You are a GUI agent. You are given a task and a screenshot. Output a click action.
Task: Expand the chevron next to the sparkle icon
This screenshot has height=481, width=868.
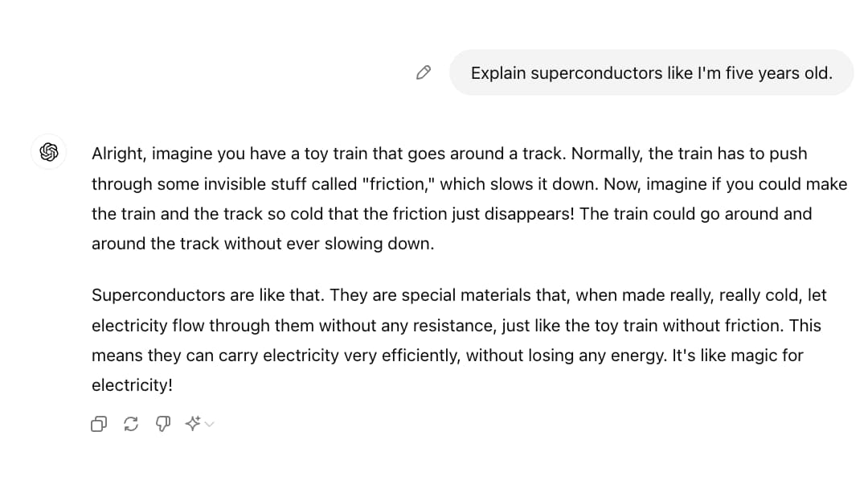point(209,425)
